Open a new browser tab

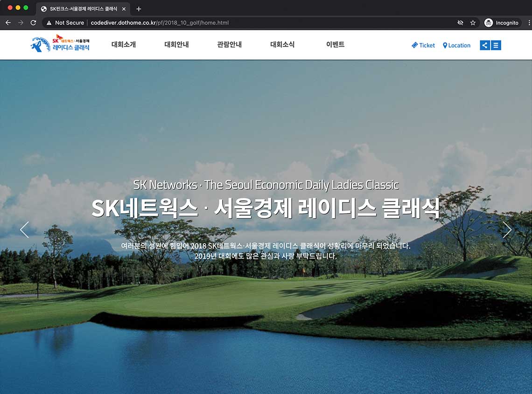pos(139,9)
